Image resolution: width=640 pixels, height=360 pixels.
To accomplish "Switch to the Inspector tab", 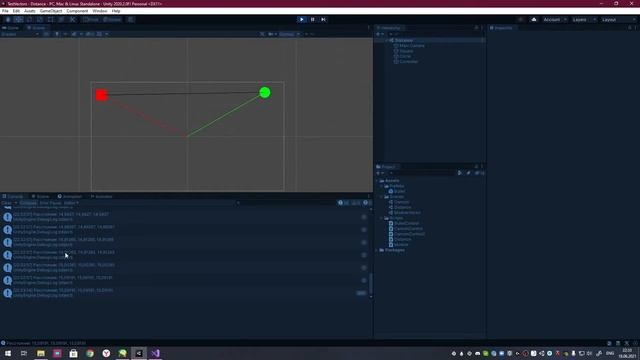I will click(x=501, y=28).
